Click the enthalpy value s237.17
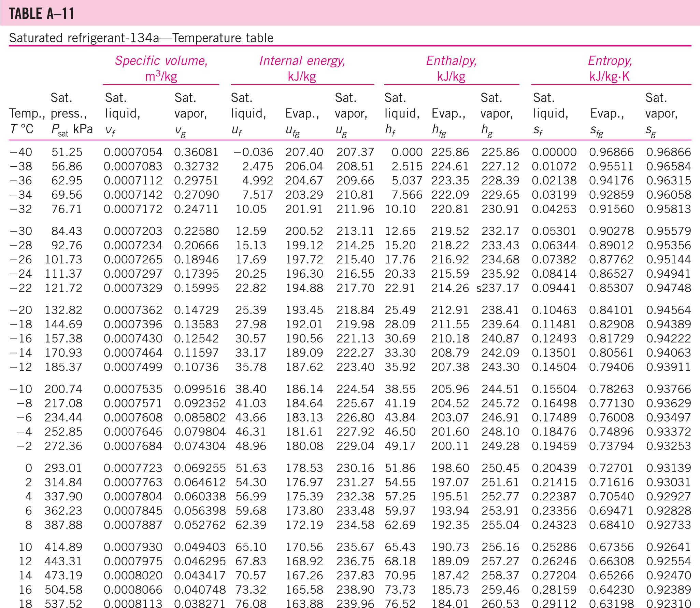The image size is (700, 608). pos(498,288)
